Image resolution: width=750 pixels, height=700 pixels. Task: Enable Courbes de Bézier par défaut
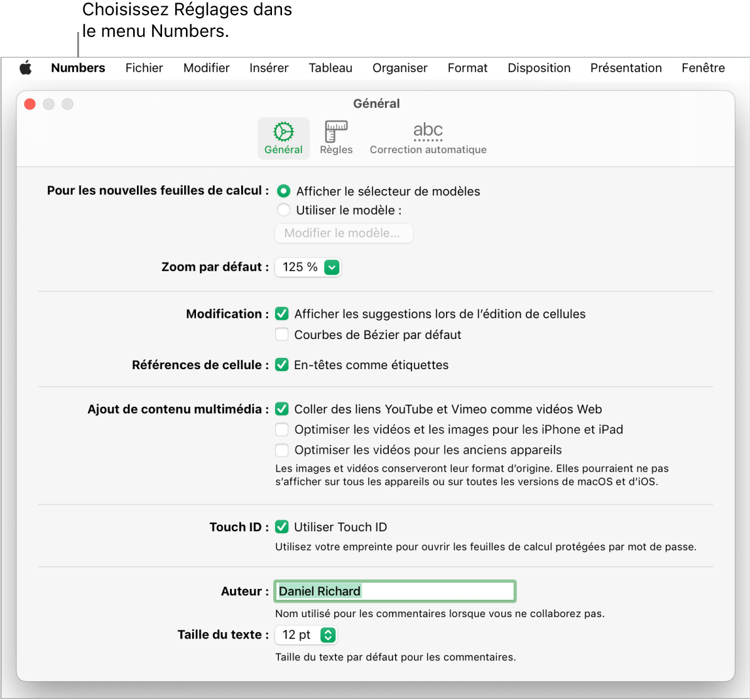(282, 334)
